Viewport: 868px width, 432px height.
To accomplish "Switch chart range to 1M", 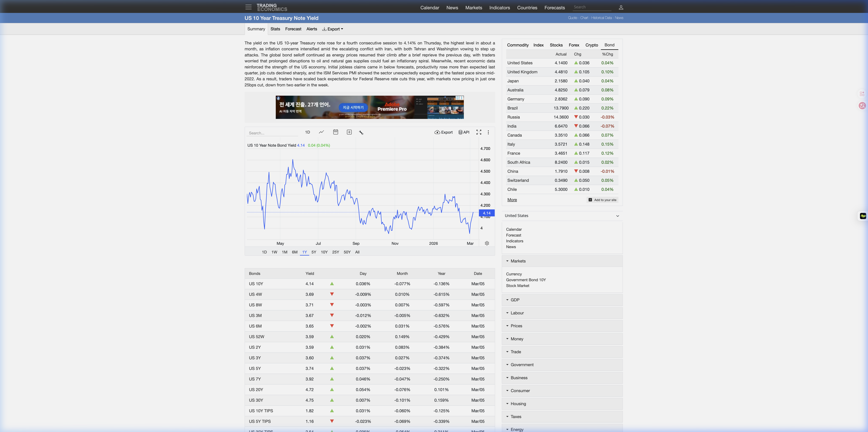I will [x=284, y=252].
